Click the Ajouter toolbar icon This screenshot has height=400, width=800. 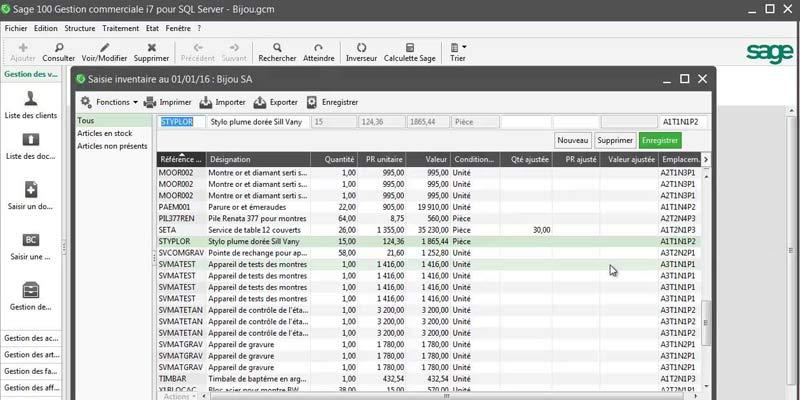(x=23, y=47)
